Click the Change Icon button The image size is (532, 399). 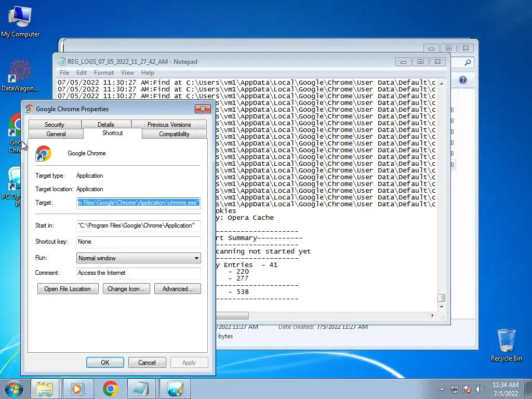pos(126,289)
